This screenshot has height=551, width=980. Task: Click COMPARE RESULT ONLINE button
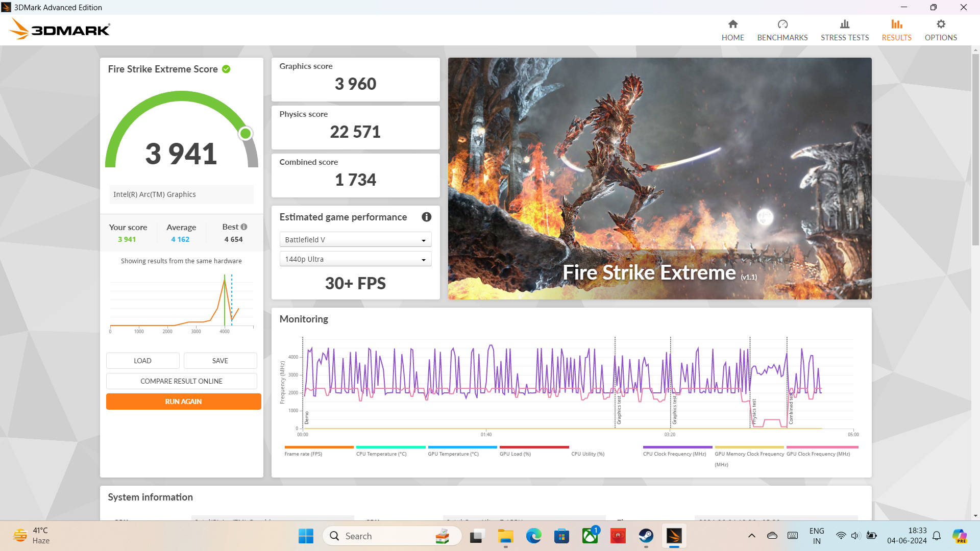coord(181,381)
